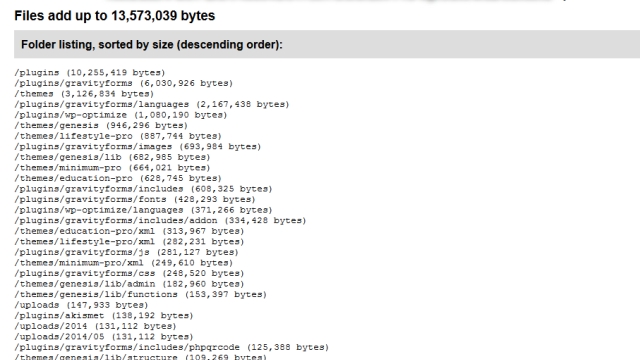Click the '/plugins/akismet (138,192 bytes)' row

tap(104, 316)
